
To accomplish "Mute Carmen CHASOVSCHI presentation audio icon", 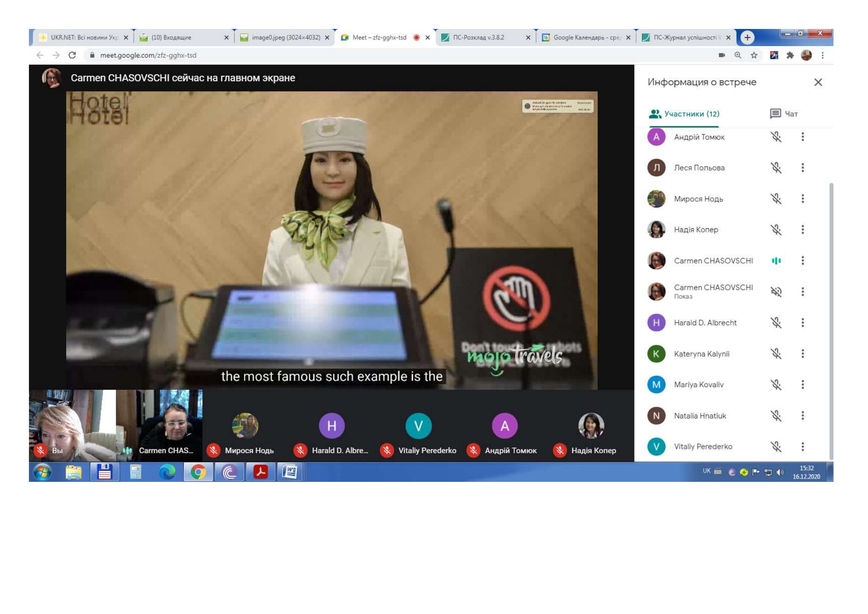I will (x=776, y=291).
